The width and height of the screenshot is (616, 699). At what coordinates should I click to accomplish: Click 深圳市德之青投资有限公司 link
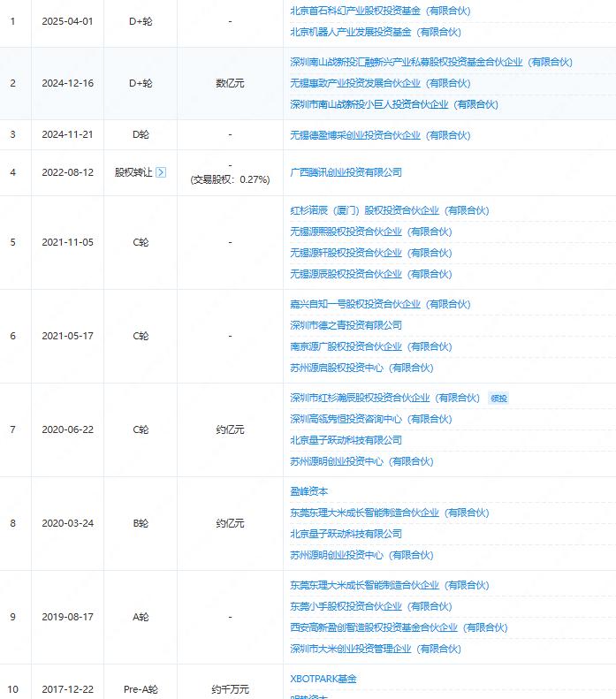click(x=346, y=325)
